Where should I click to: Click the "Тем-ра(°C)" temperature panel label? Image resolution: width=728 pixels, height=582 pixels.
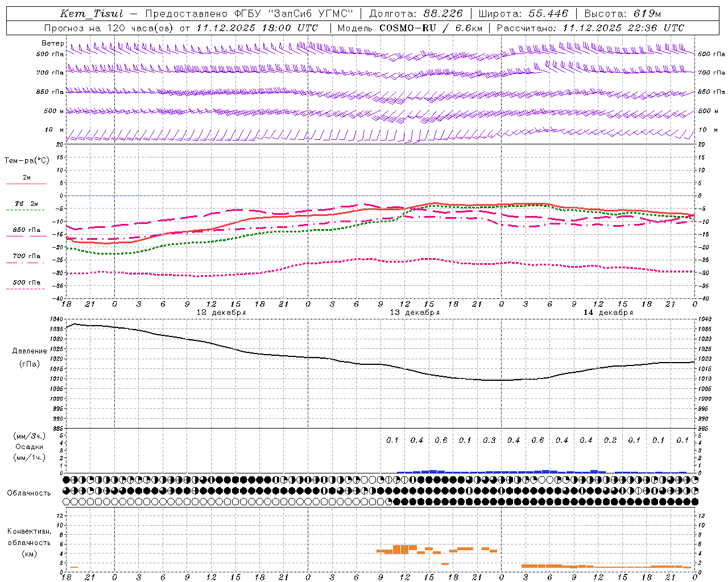pos(27,161)
